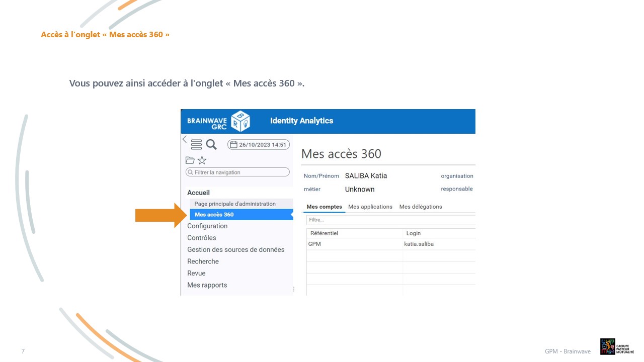Click the magnifying glass search icon
Image resolution: width=644 pixels, height=362 pixels.
pos(211,145)
